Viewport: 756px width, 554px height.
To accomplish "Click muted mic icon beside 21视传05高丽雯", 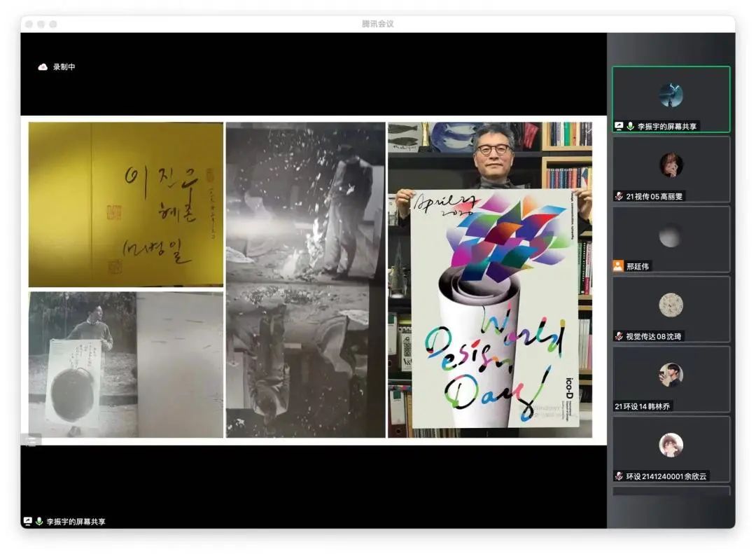I will pyautogui.click(x=619, y=196).
